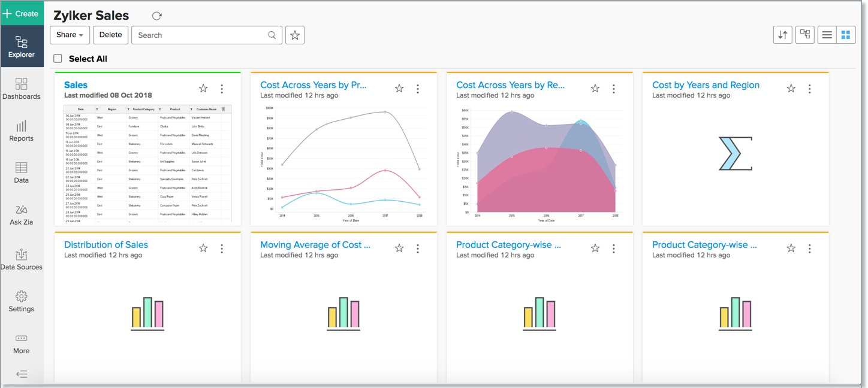Tick the Select All checkbox
Viewport: 868px width, 388px height.
pyautogui.click(x=58, y=59)
